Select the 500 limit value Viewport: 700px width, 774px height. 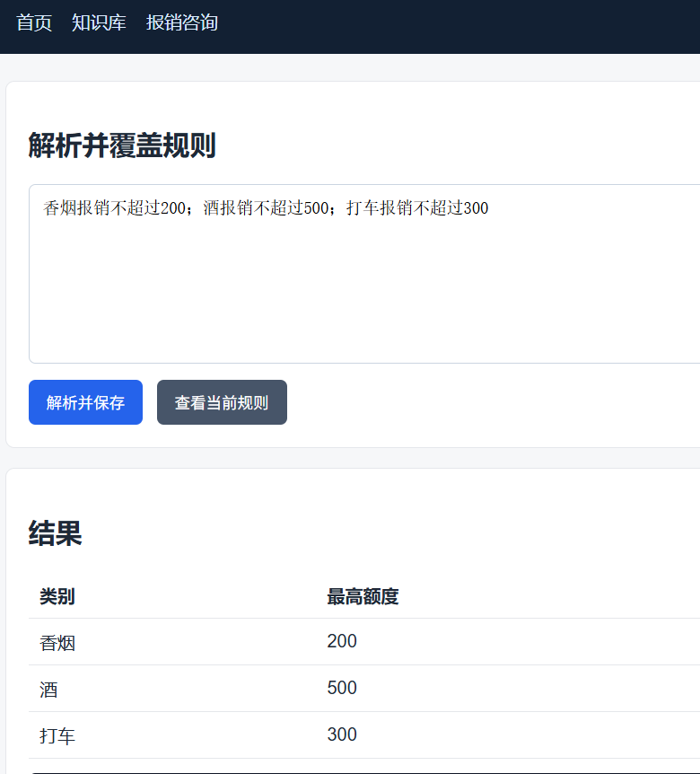(x=342, y=688)
